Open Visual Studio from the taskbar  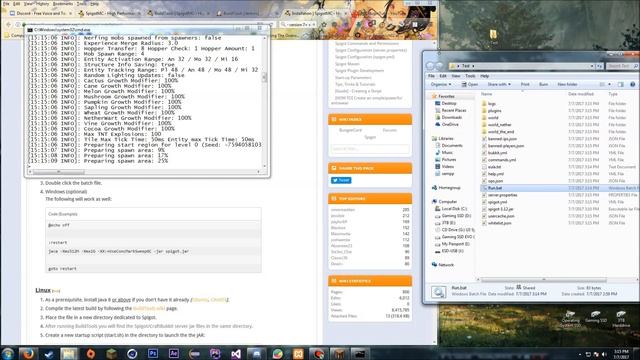pyautogui.click(x=236, y=353)
